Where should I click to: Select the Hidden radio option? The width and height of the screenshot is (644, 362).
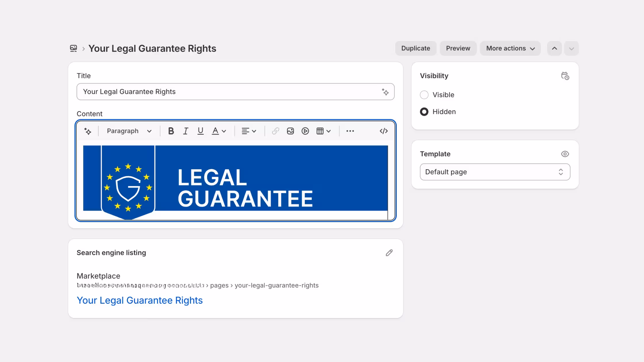[x=424, y=112]
